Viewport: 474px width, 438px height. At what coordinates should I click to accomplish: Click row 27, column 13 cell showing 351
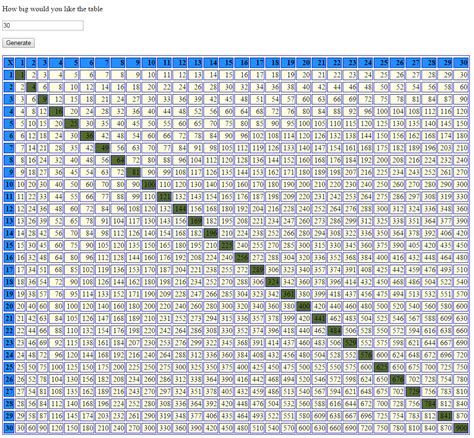pos(195,391)
